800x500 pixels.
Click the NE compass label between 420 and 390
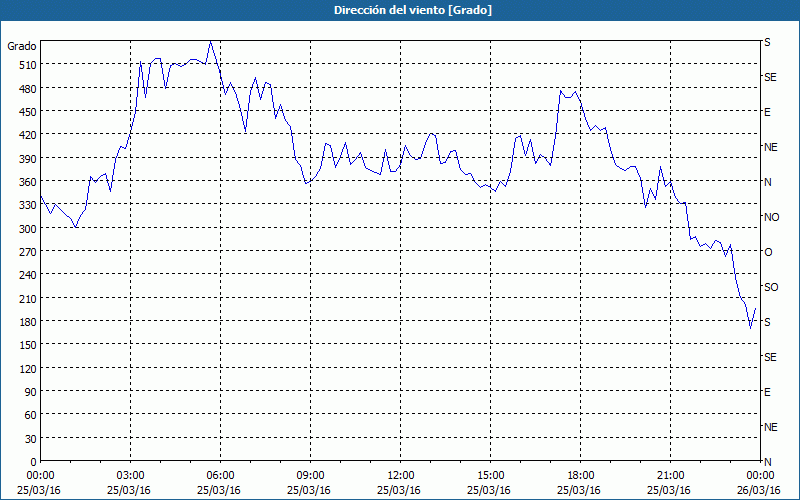[x=771, y=147]
